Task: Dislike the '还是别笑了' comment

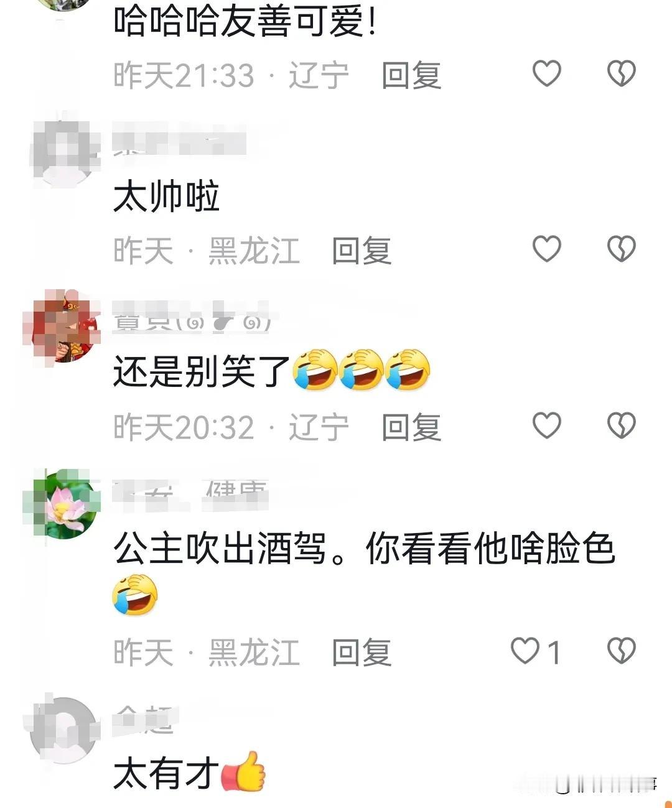Action: [621, 425]
